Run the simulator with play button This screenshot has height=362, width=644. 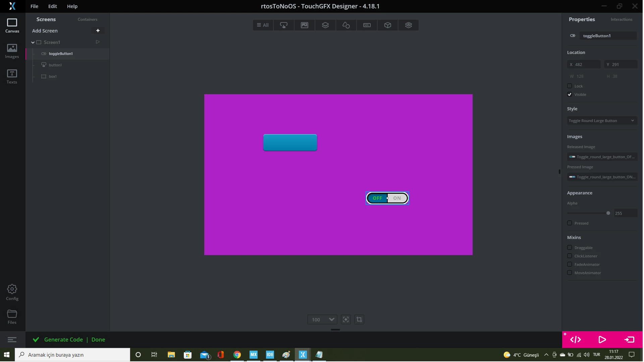coord(602,340)
